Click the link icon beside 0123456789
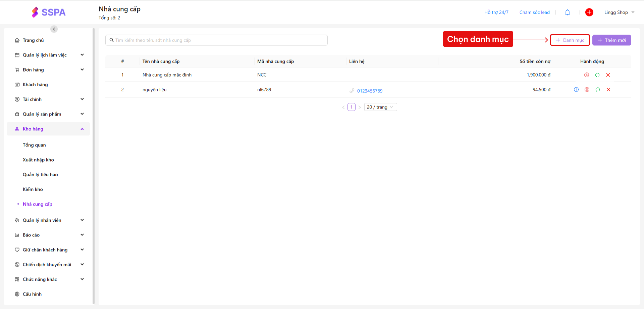Screen dimensions: 644x309 pos(352,91)
